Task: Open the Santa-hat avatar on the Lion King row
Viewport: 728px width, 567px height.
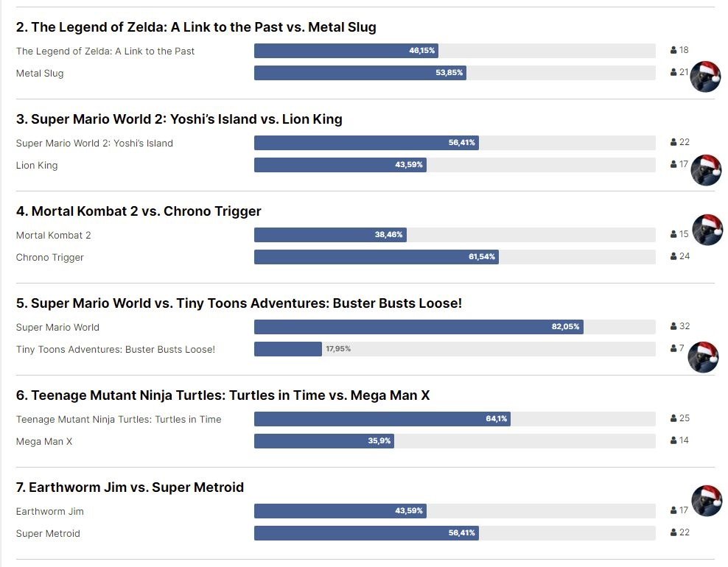Action: (706, 170)
